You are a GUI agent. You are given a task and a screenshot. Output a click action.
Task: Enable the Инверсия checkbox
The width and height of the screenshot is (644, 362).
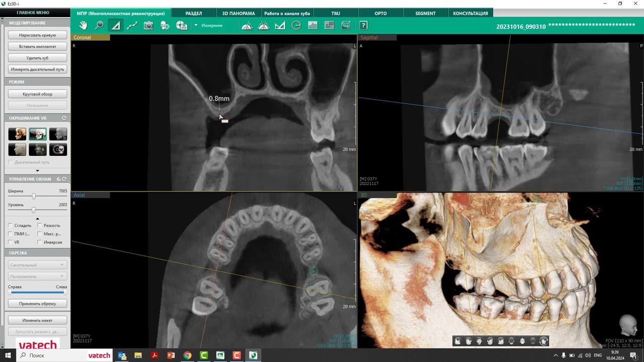click(40, 242)
